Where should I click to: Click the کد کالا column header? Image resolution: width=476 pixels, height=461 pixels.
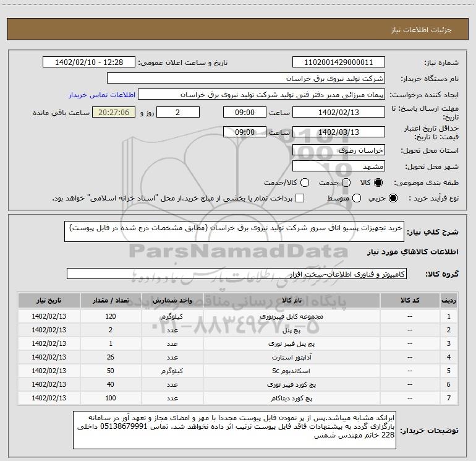(x=410, y=300)
